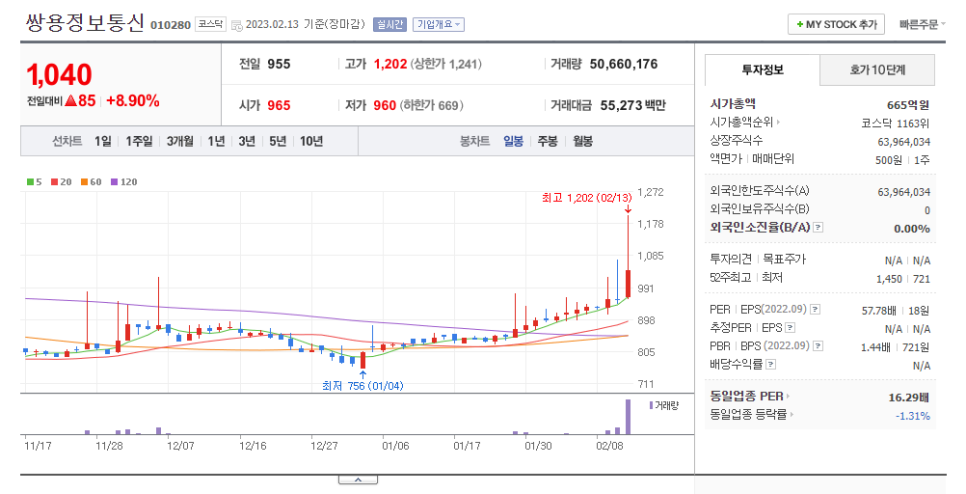Click the 코스닥 1163위 rank value
Screen dimensions: 966x494
pos(895,123)
